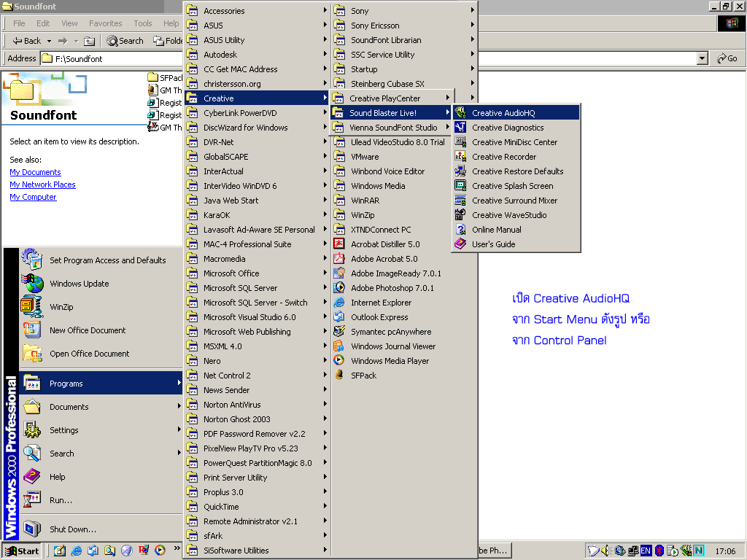Open the QuickTime program folder
Viewport: 747px width, 560px height.
pyautogui.click(x=257, y=507)
